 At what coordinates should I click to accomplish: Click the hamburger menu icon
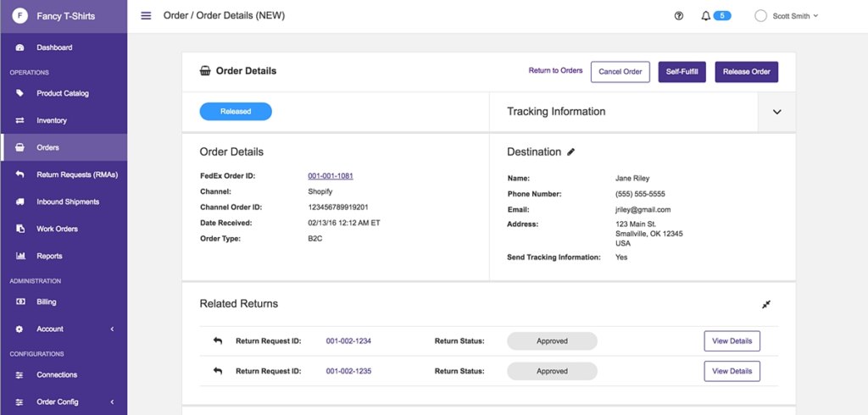tap(146, 16)
